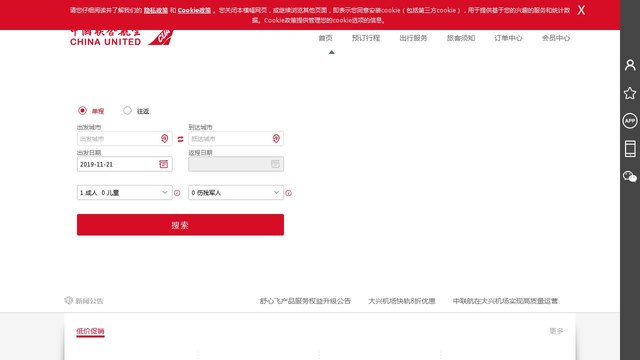Open the Cookie政策 link in banner
The height and width of the screenshot is (360, 640).
coord(194,10)
